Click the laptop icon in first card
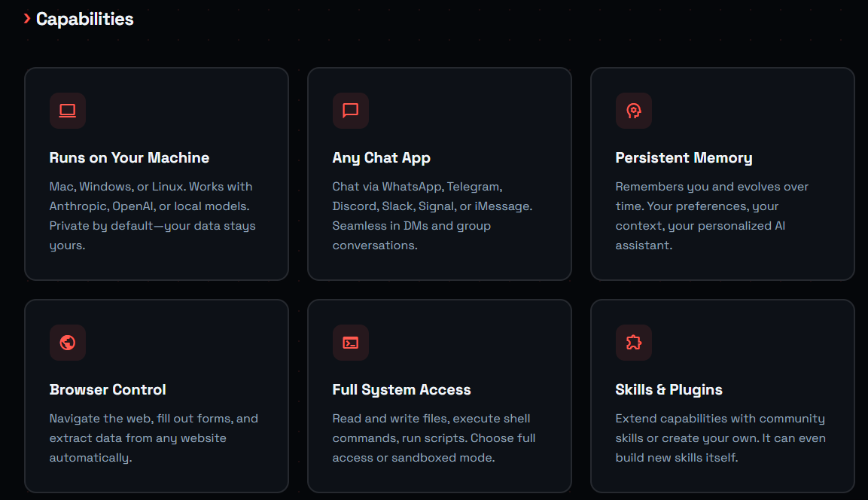This screenshot has height=500, width=868. tap(68, 111)
